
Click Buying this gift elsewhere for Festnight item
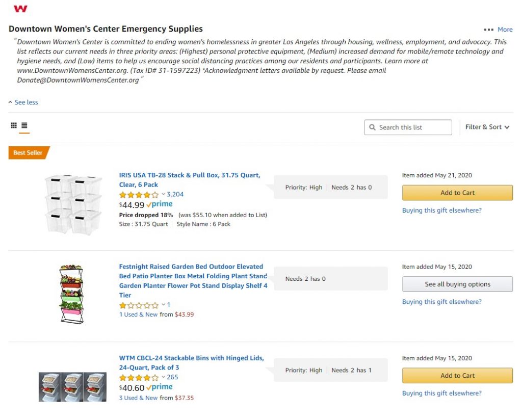click(442, 302)
